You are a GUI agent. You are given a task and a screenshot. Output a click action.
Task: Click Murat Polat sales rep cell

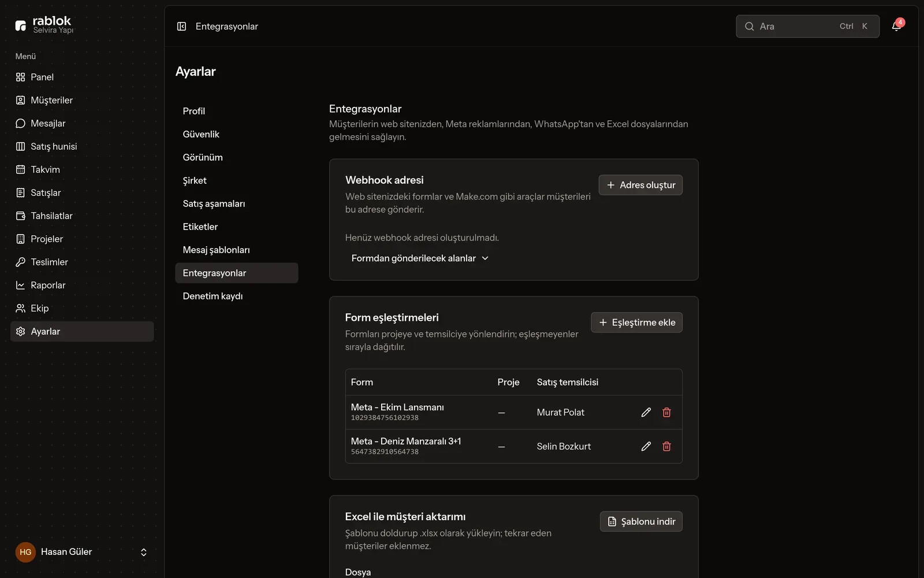(560, 412)
